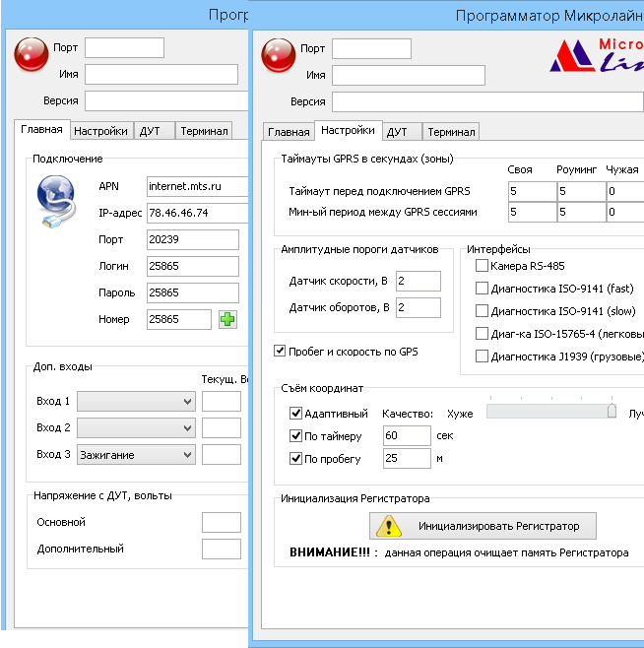Click the yellow warning icon on the initialize button
644x648 pixels.
click(x=390, y=526)
